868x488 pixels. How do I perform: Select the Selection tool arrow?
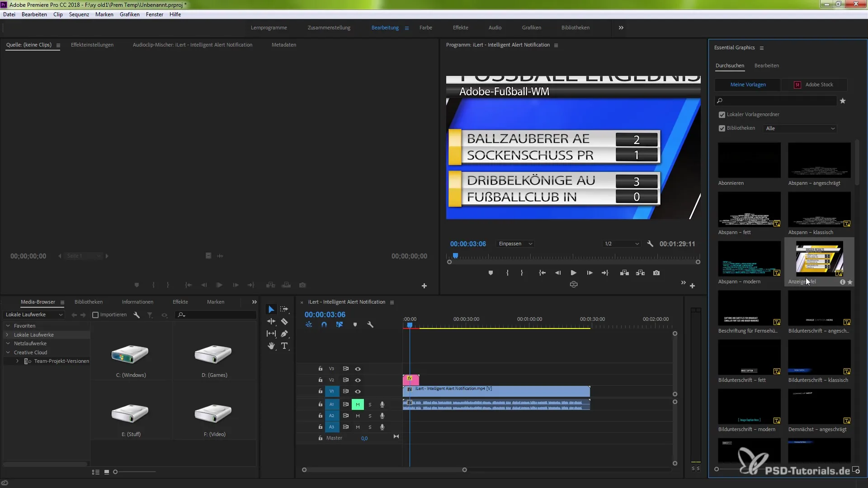[x=271, y=310]
